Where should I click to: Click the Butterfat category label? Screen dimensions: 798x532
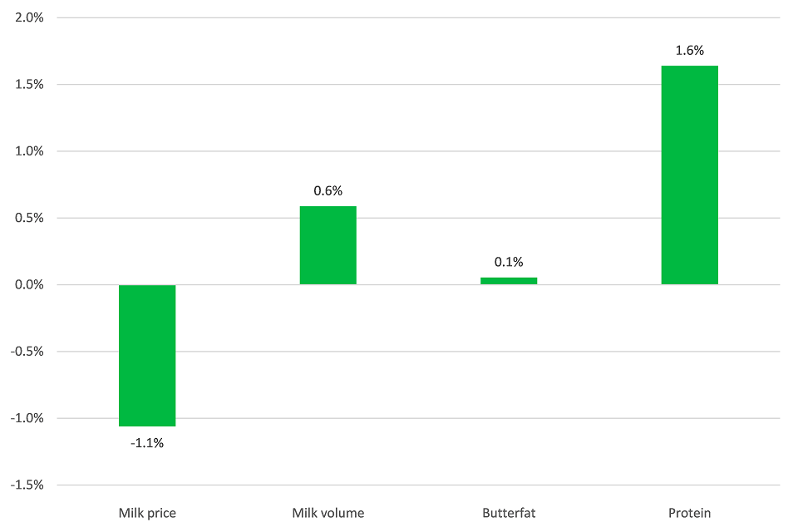(x=509, y=513)
